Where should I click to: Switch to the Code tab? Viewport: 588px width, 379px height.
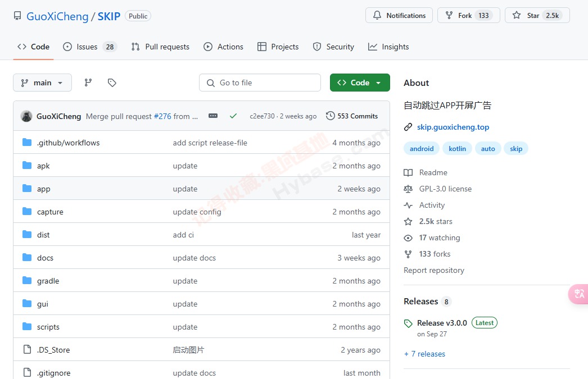33,47
